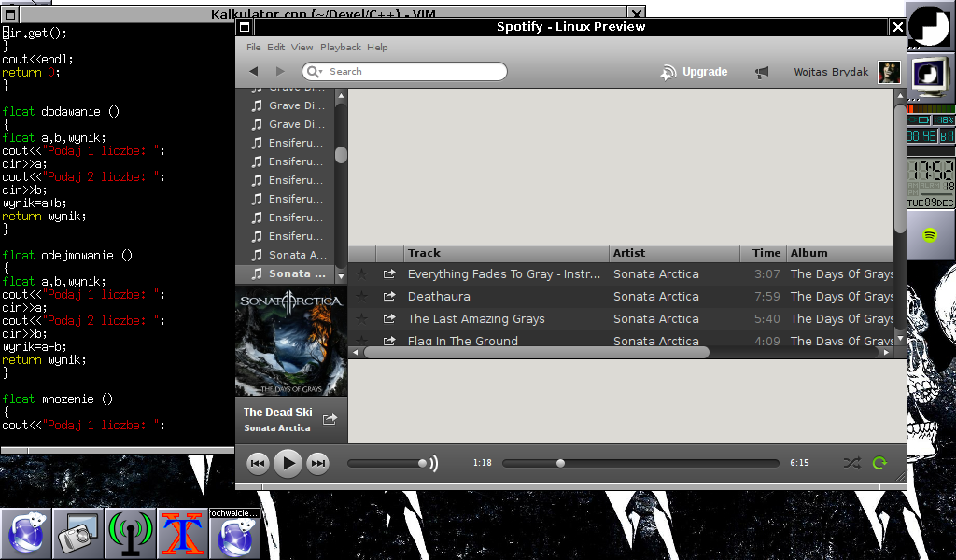
Task: Select "Flag In The Ground" track name
Action: [x=463, y=341]
